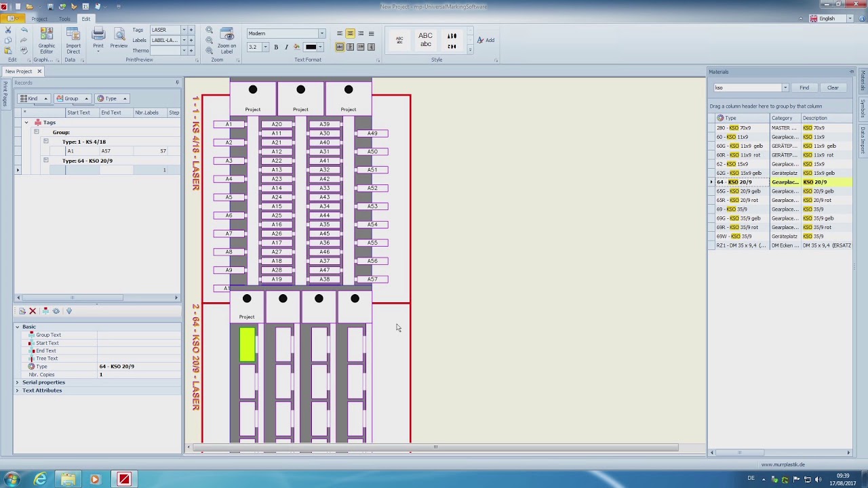Image resolution: width=868 pixels, height=488 pixels.
Task: Click the Add style button
Action: [486, 40]
